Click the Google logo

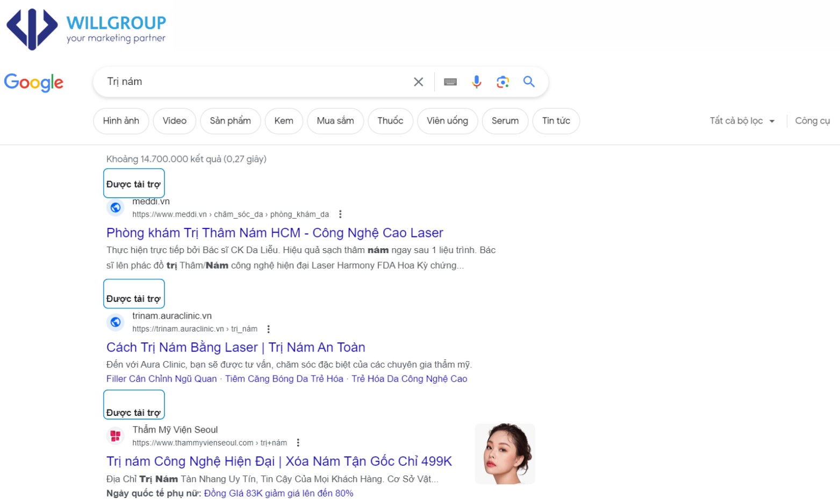click(34, 82)
